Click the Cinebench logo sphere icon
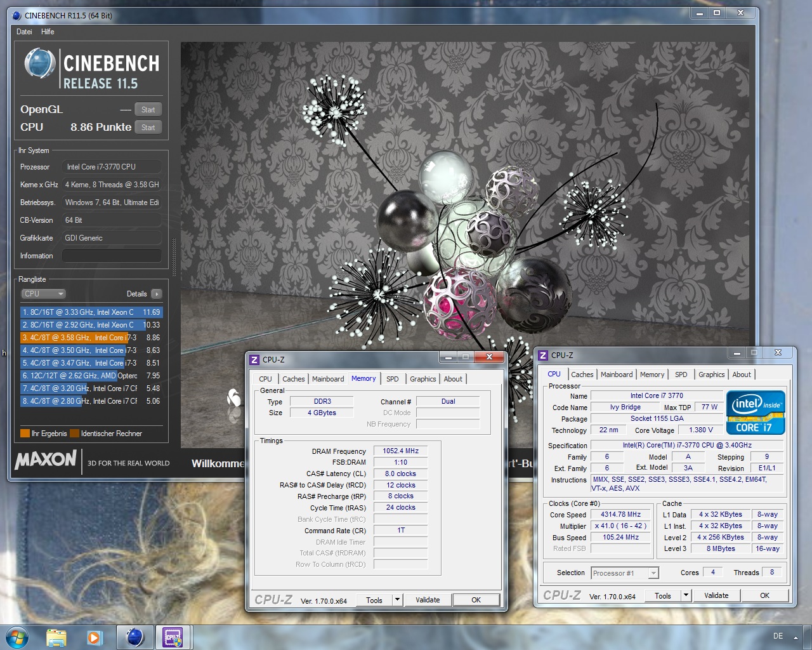 (x=40, y=63)
